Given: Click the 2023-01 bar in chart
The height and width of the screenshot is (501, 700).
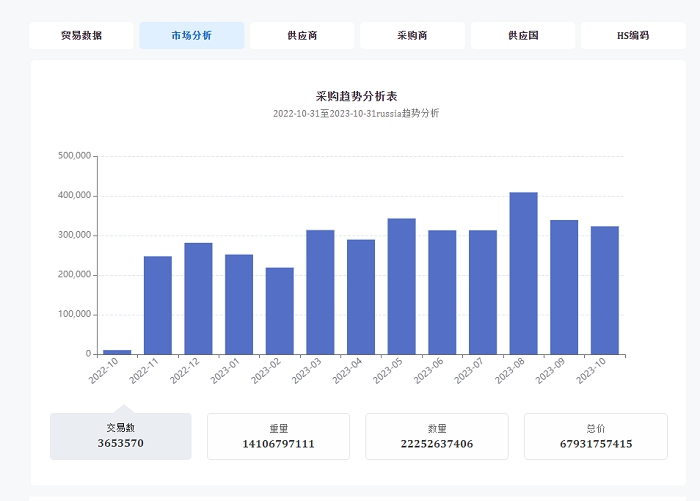Looking at the screenshot, I should (239, 305).
